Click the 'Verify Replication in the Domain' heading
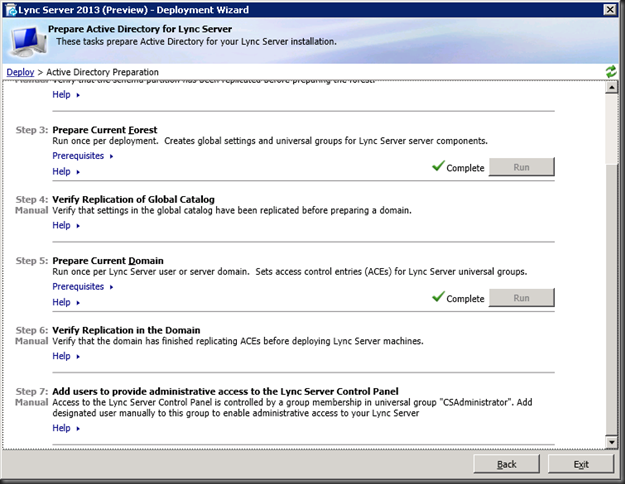The image size is (625, 484). [x=126, y=330]
